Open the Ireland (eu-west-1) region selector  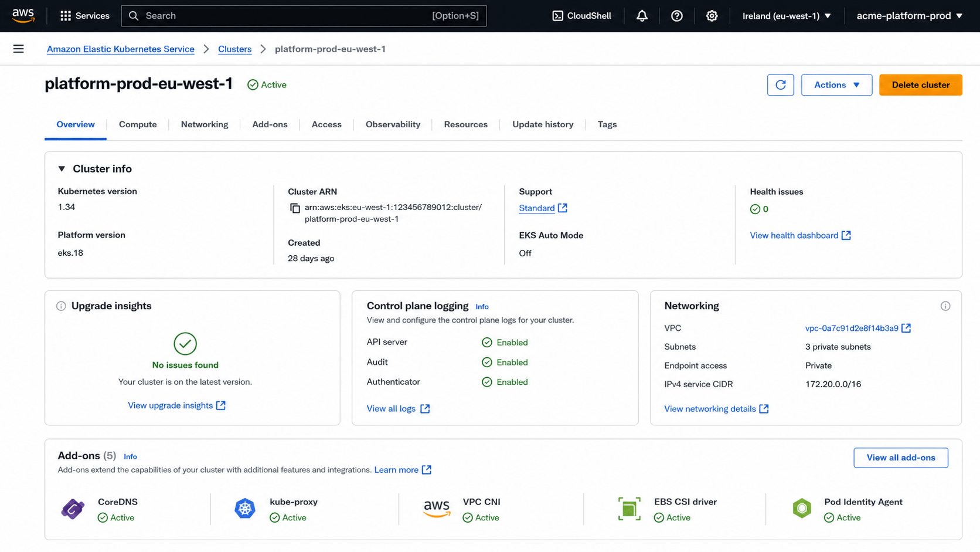click(787, 16)
